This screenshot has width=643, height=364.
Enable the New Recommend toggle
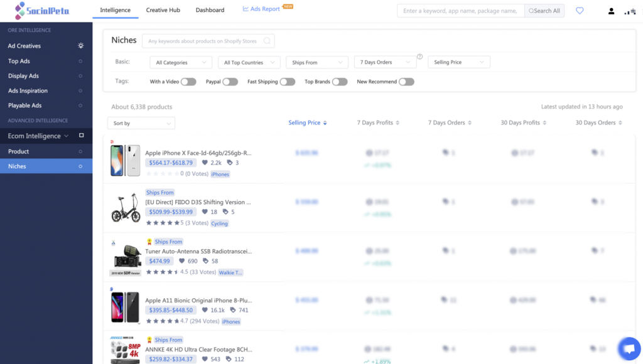point(406,82)
